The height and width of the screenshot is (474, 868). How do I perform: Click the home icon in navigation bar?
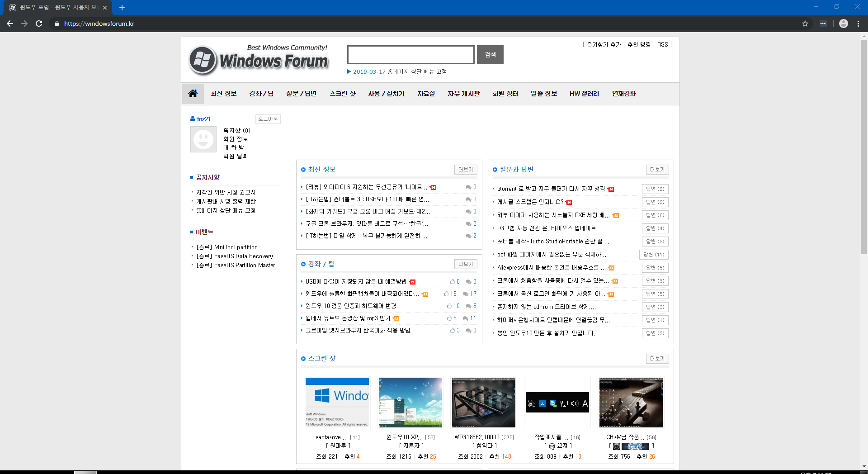pyautogui.click(x=193, y=94)
